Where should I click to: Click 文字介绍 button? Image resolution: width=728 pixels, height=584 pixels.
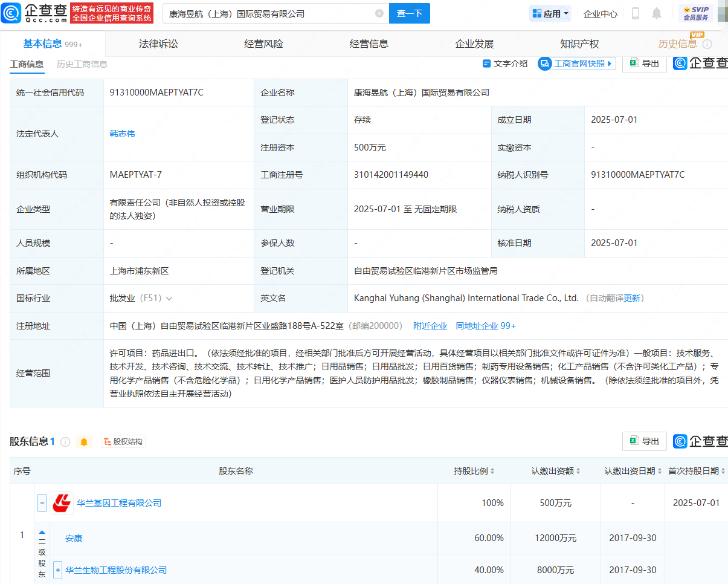click(x=505, y=63)
